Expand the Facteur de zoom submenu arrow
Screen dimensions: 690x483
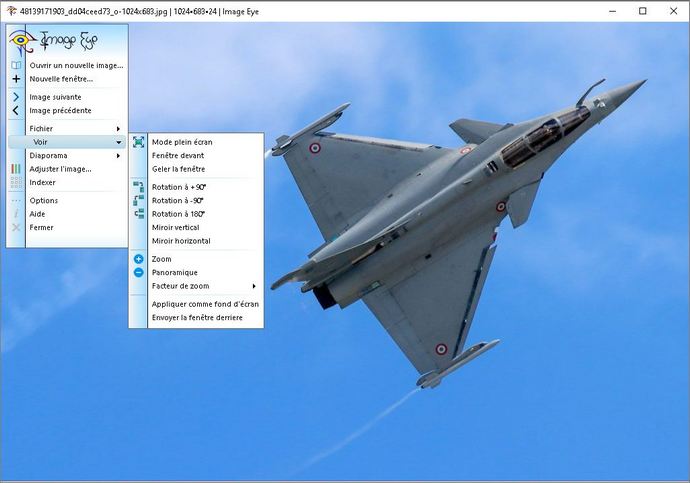254,286
